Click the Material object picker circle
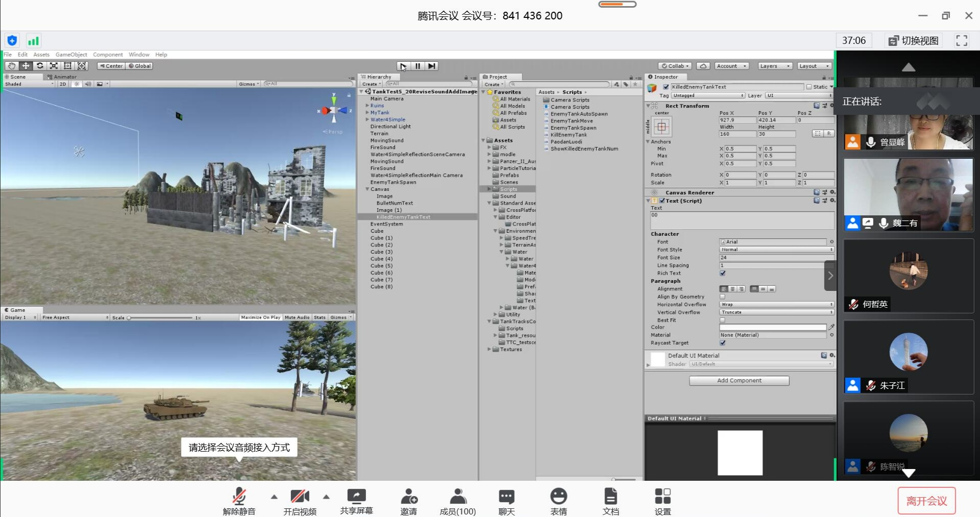The image size is (980, 517). coord(831,335)
